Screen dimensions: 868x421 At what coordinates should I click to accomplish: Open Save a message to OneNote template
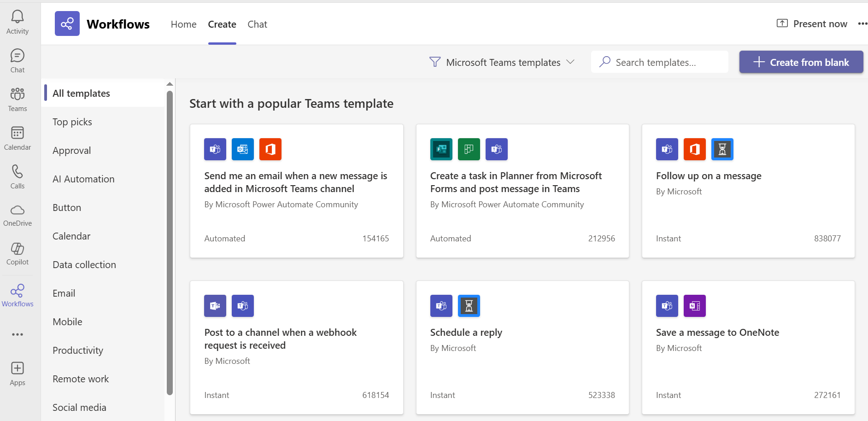[x=717, y=333]
